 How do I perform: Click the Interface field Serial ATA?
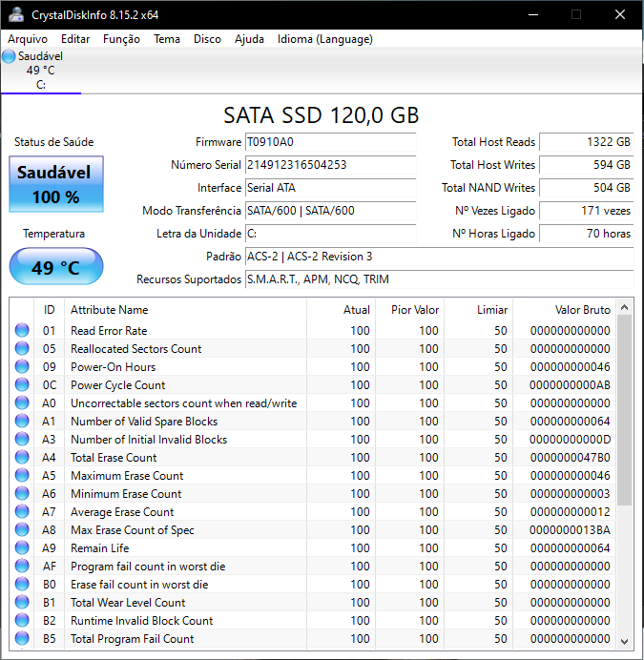tap(331, 188)
